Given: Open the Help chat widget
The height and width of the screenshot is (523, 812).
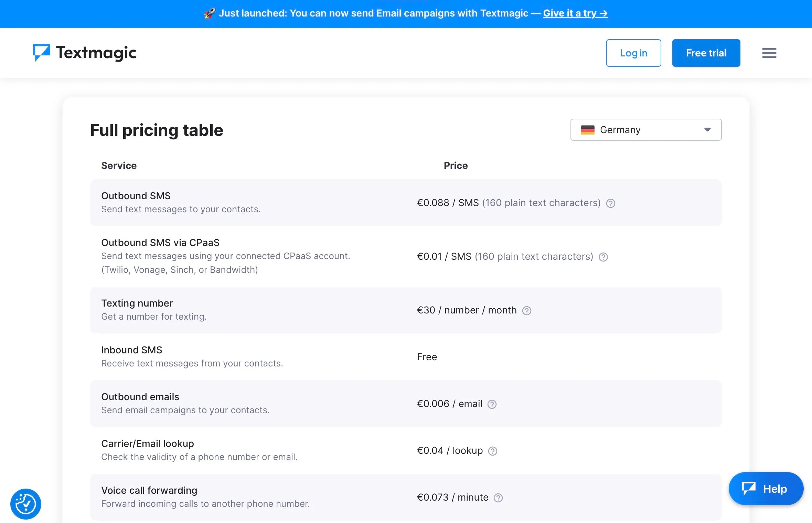Looking at the screenshot, I should coord(766,488).
